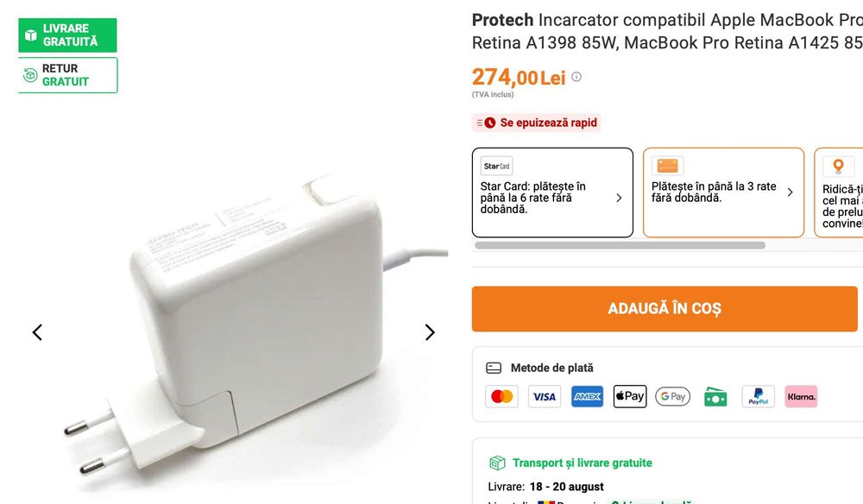Click the Retur gratuit badge
This screenshot has width=863, height=504.
click(67, 75)
